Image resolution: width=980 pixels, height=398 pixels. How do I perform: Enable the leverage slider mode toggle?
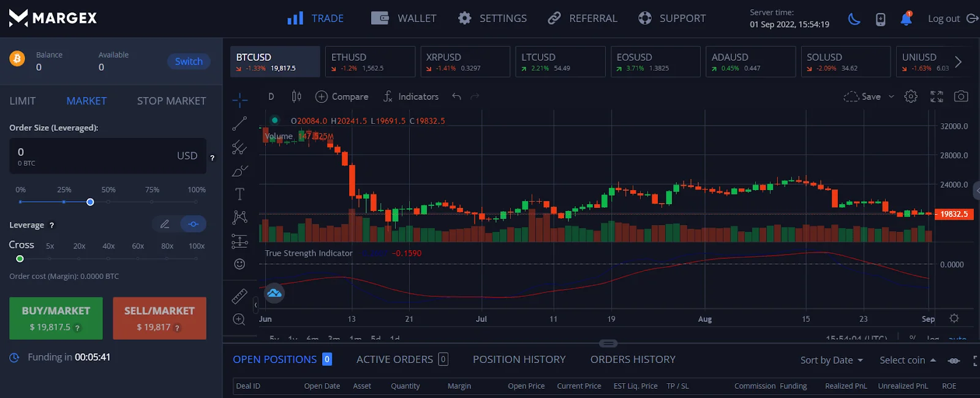193,224
